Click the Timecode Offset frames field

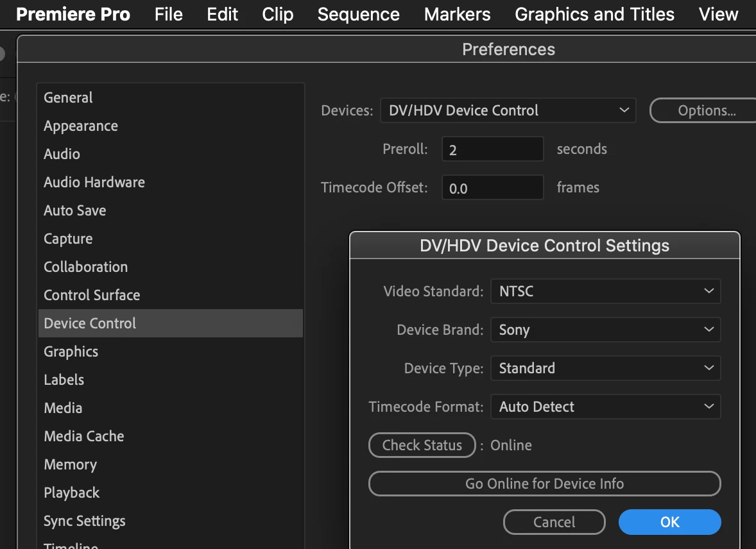click(x=492, y=187)
